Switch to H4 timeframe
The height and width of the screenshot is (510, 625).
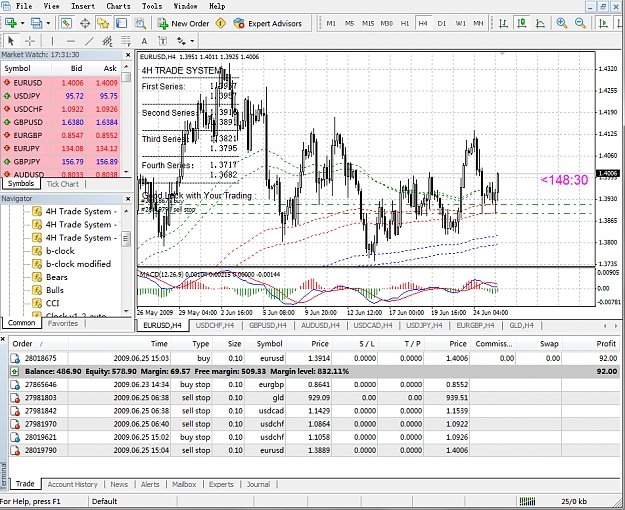coord(423,23)
